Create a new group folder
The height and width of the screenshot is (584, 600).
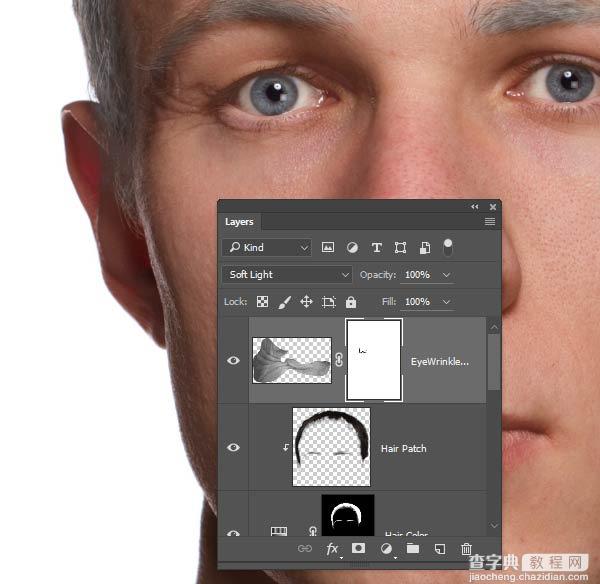tap(412, 548)
